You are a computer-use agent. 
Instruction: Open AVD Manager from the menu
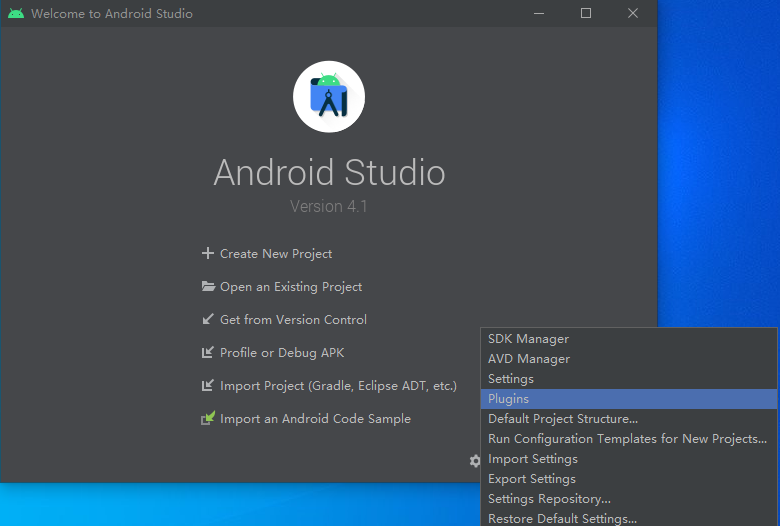629,359
